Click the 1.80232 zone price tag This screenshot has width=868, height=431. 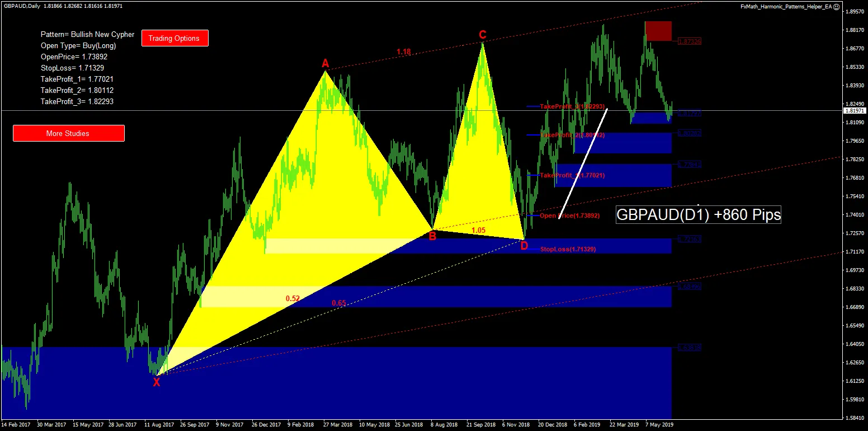tap(690, 133)
